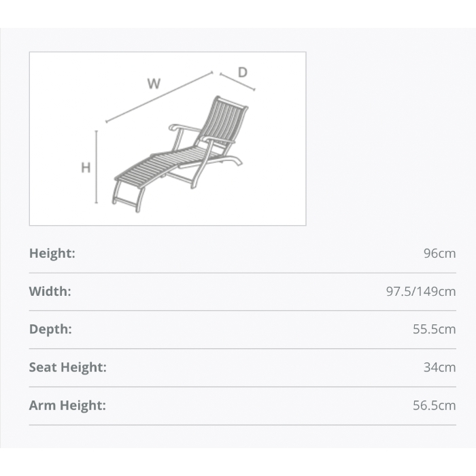
Task: Click the Arm Height label
Action: [68, 405]
